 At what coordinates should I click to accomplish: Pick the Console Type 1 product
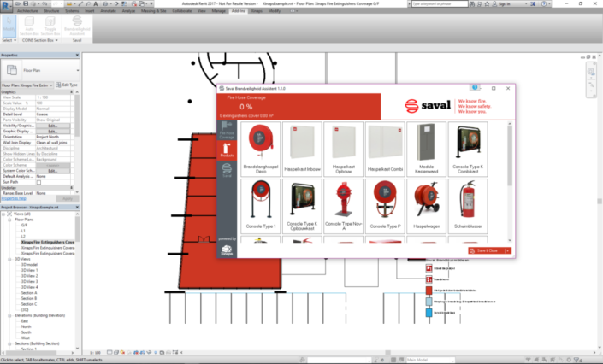click(x=261, y=207)
